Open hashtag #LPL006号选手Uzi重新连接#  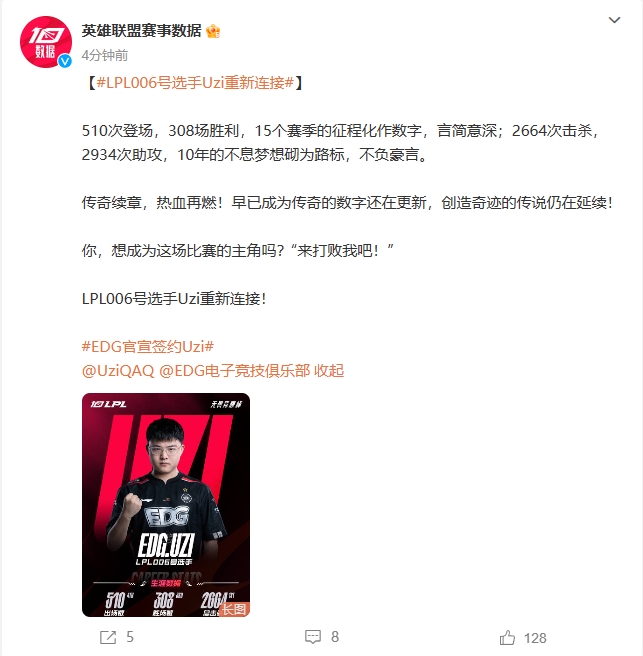coord(195,83)
